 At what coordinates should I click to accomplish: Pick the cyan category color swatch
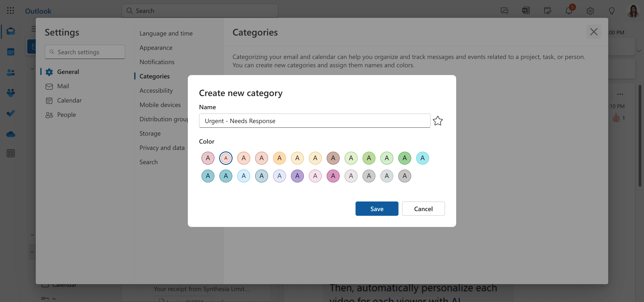[x=422, y=158]
